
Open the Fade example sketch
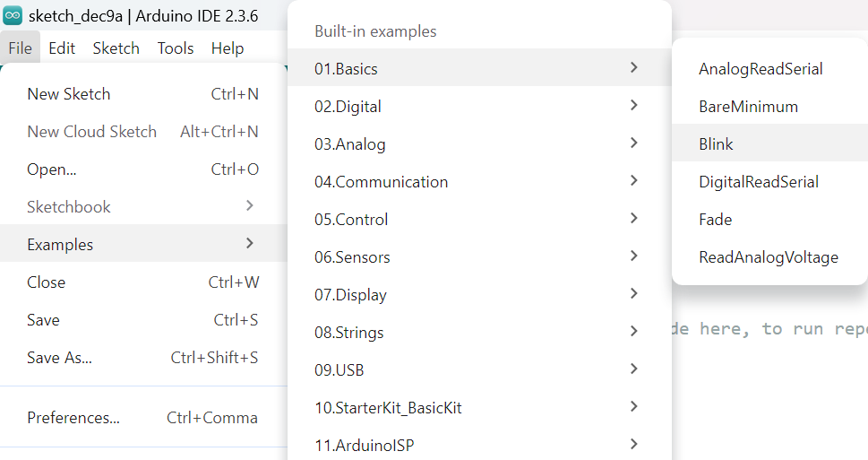pyautogui.click(x=716, y=220)
